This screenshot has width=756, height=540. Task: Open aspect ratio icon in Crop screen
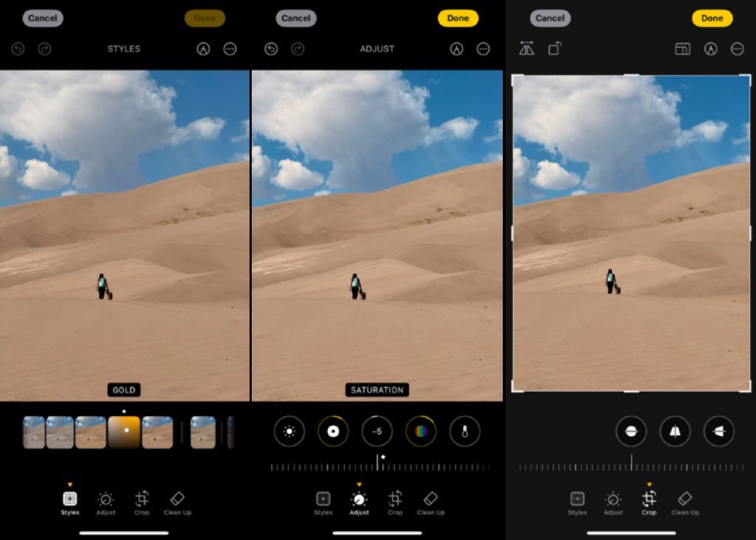683,49
